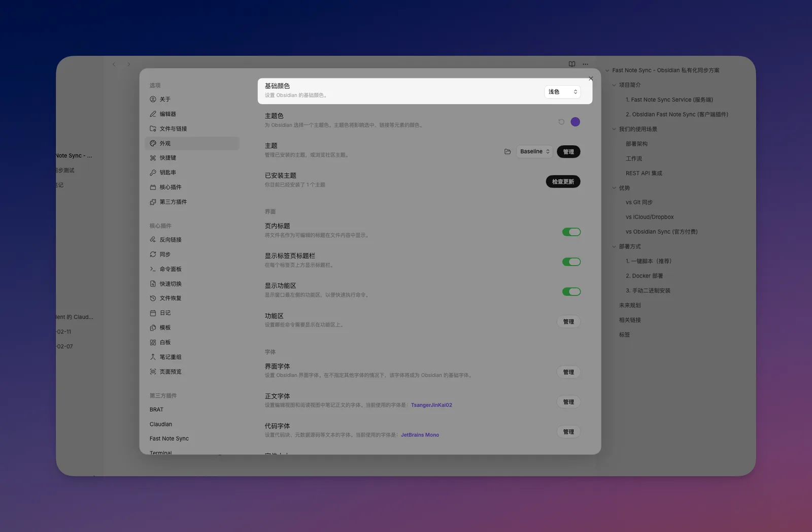Collapse the 我们的使用场景 outline chevron
This screenshot has height=532, width=812.
[614, 129]
